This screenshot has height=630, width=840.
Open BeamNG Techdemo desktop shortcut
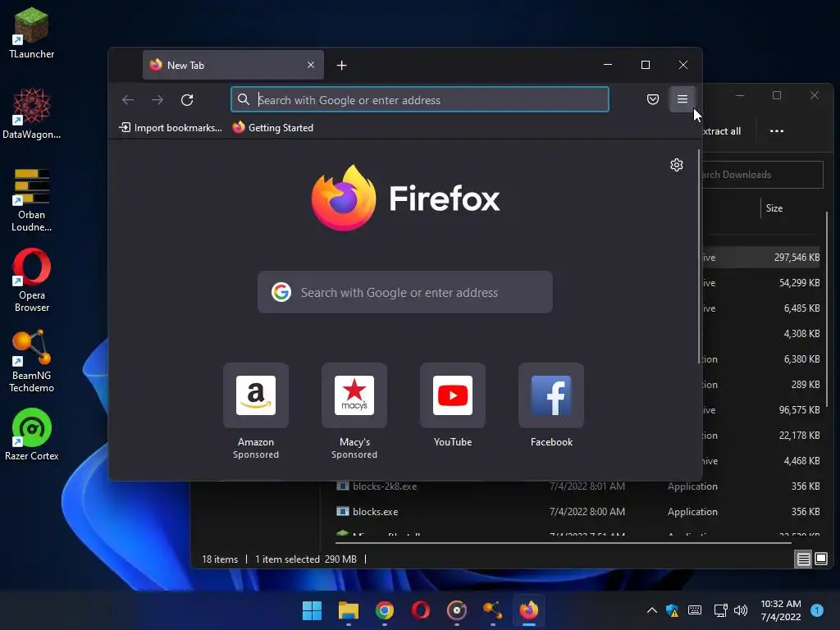point(32,361)
